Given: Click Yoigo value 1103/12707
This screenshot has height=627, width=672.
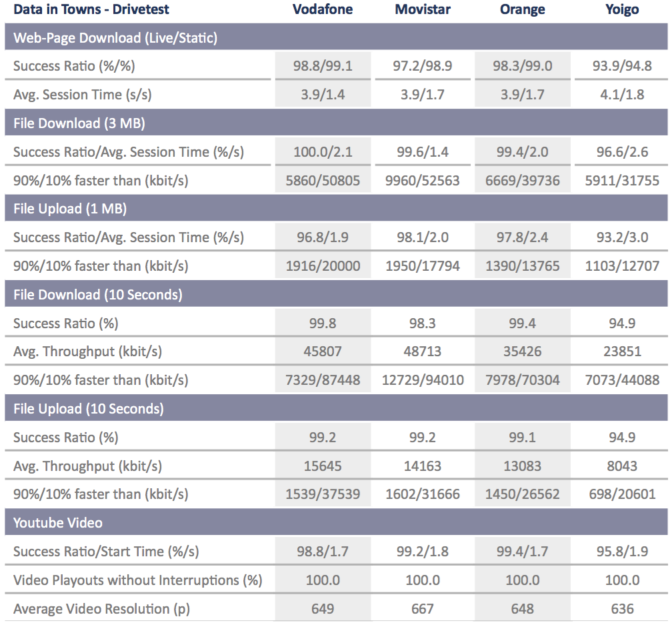Looking at the screenshot, I should coord(622,266).
